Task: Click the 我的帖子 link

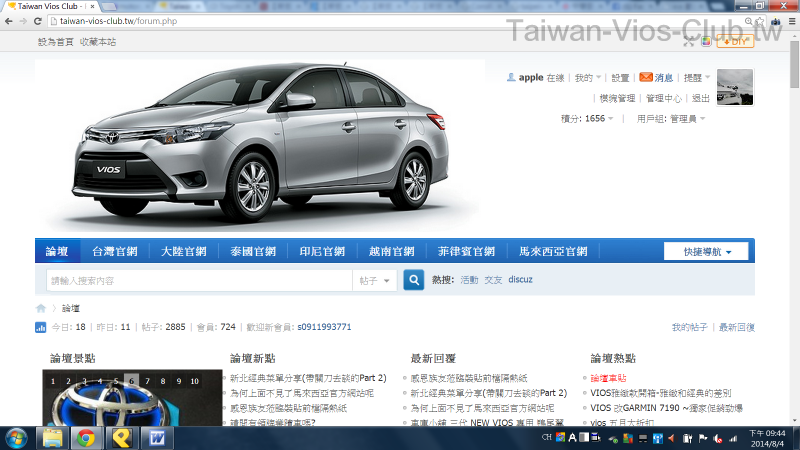Action: pyautogui.click(x=689, y=327)
